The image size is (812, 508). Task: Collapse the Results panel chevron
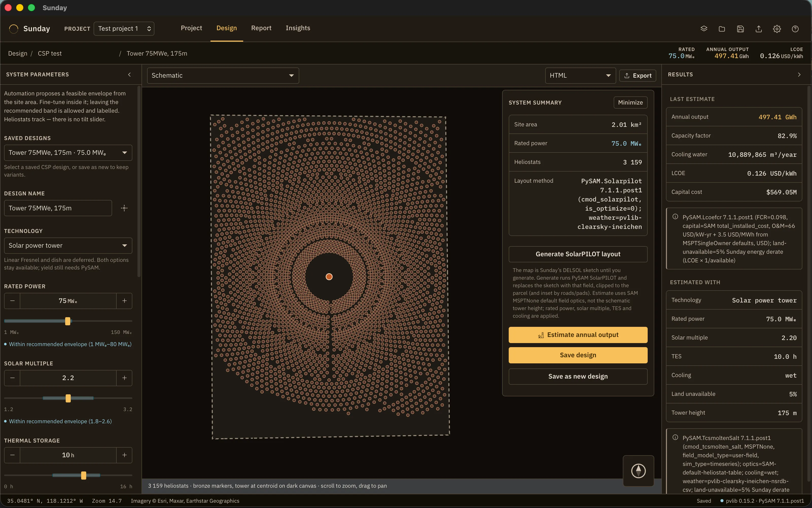click(799, 75)
